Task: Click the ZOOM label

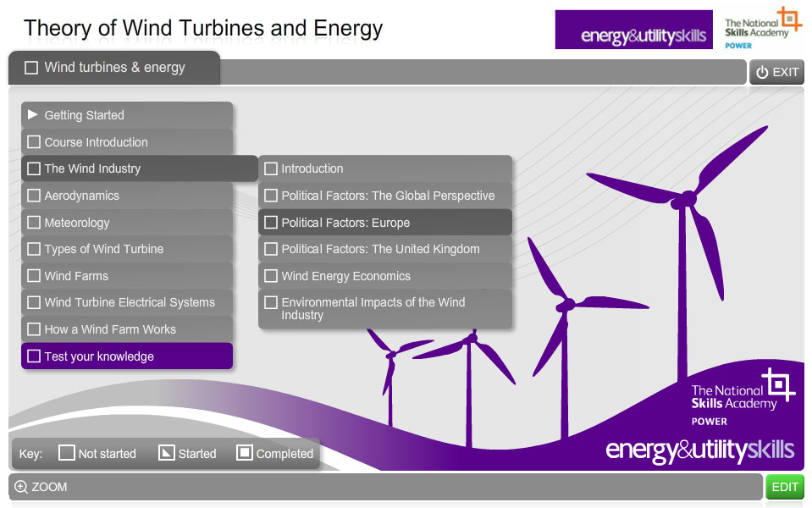Action: point(49,487)
